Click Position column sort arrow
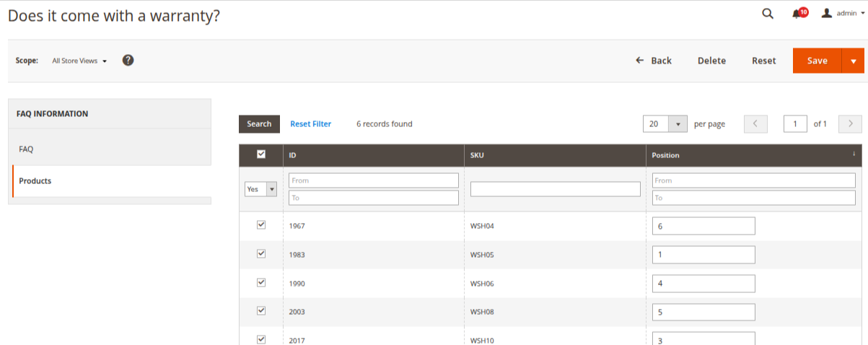 (x=854, y=154)
